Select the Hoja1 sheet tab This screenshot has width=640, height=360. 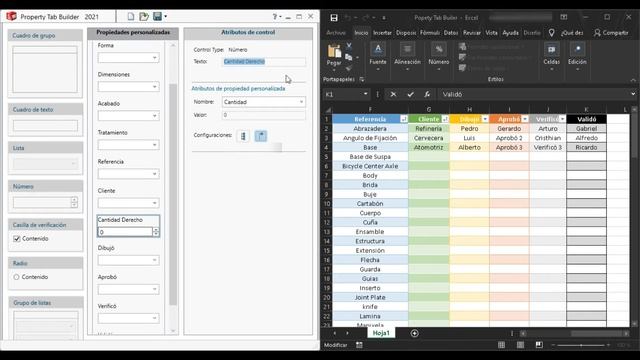381,333
